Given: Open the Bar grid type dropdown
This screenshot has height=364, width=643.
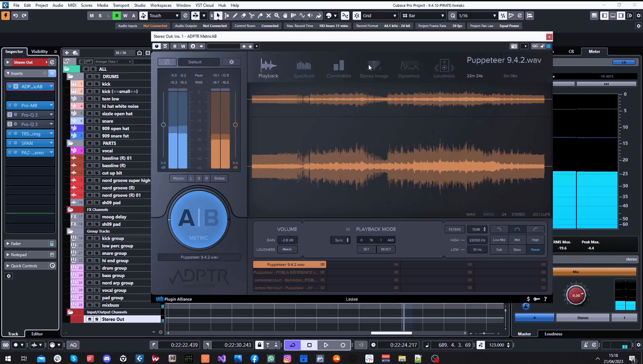Looking at the screenshot, I should click(x=424, y=16).
